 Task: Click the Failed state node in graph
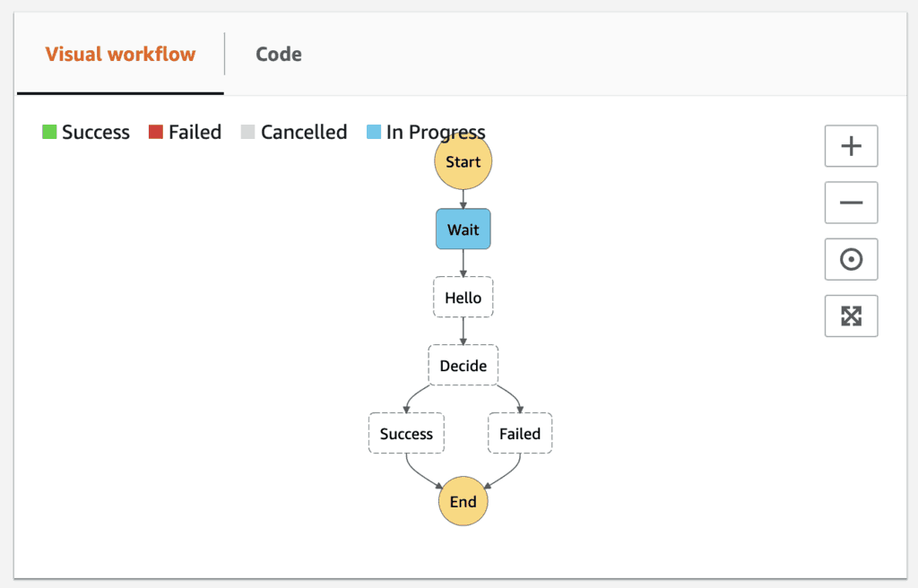pyautogui.click(x=520, y=434)
